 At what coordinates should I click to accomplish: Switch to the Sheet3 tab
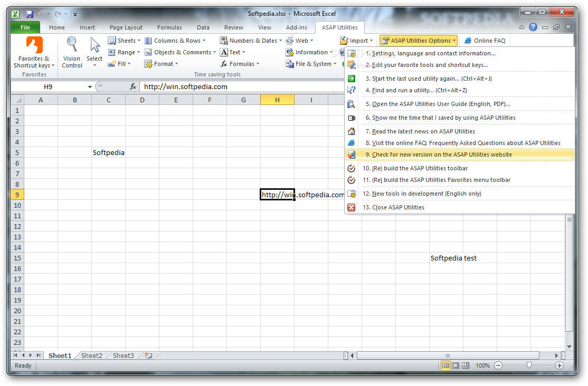(124, 355)
